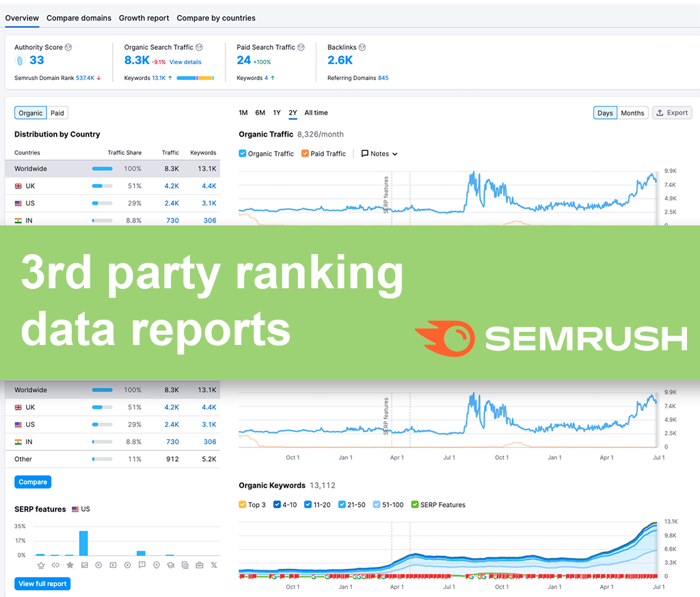Screen dimensions: 700x597
Task: Click the Other row traffic value 912
Action: (172, 459)
